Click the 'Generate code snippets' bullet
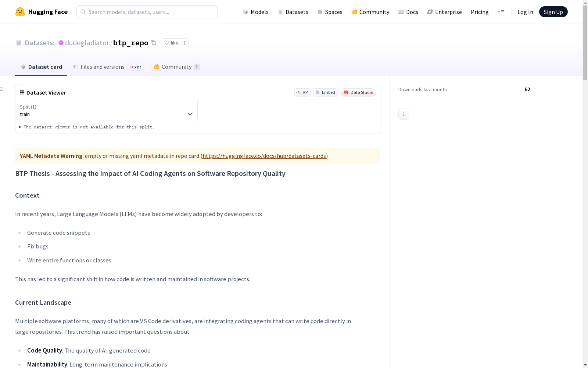Screen dimensions: 588x368 click(x=58, y=233)
